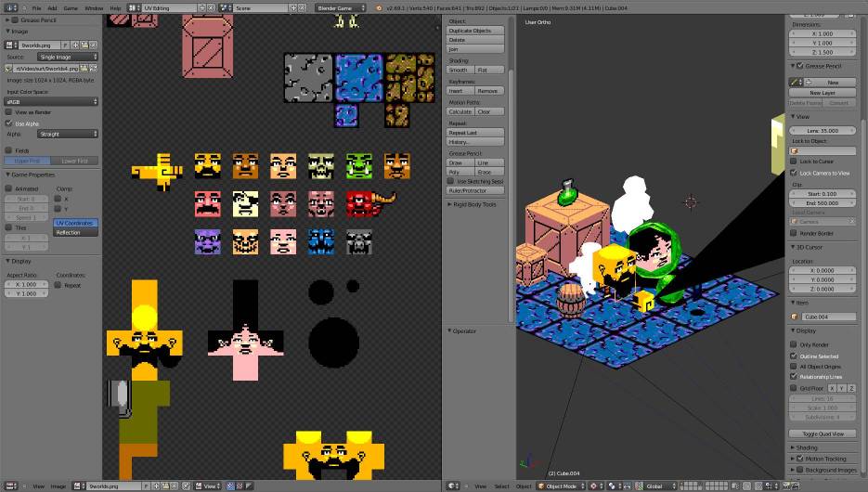The height and width of the screenshot is (492, 868).
Task: Click the Lock to Object field
Action: [x=823, y=150]
